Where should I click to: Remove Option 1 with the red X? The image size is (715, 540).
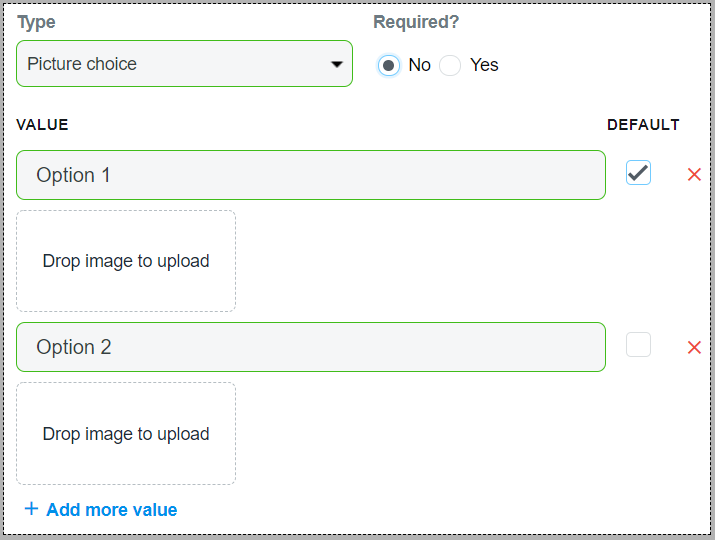[x=694, y=175]
